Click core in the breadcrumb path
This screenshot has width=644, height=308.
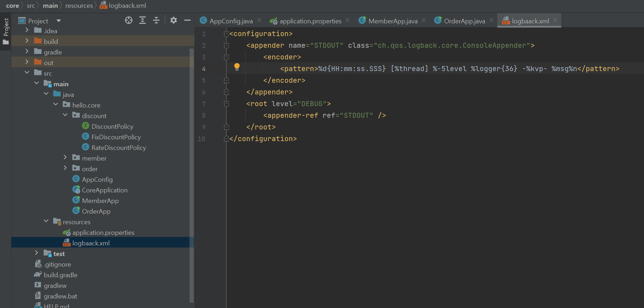(12, 6)
